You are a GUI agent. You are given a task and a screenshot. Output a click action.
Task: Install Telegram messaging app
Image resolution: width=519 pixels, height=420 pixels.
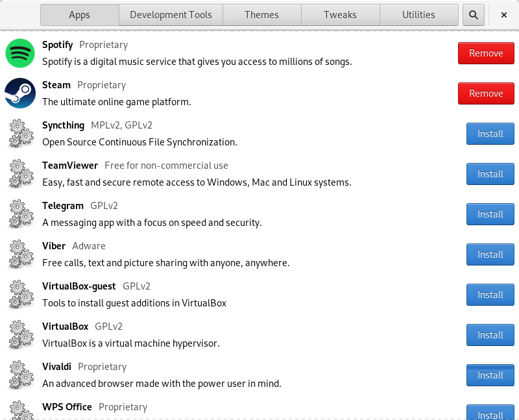coord(490,214)
